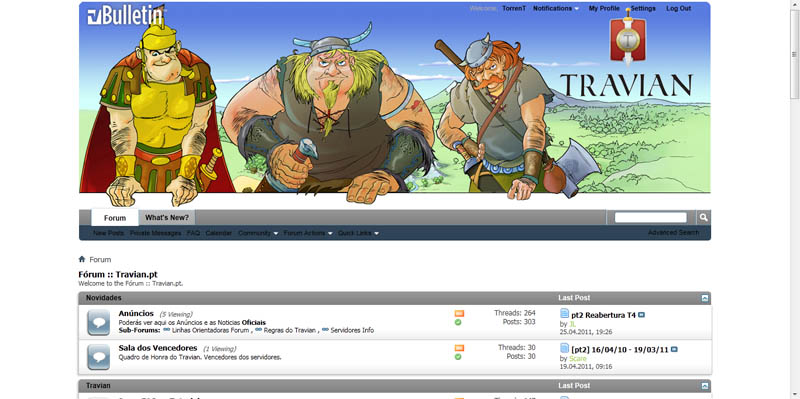Collapse the Travian category
800x399 pixels.
[x=705, y=386]
